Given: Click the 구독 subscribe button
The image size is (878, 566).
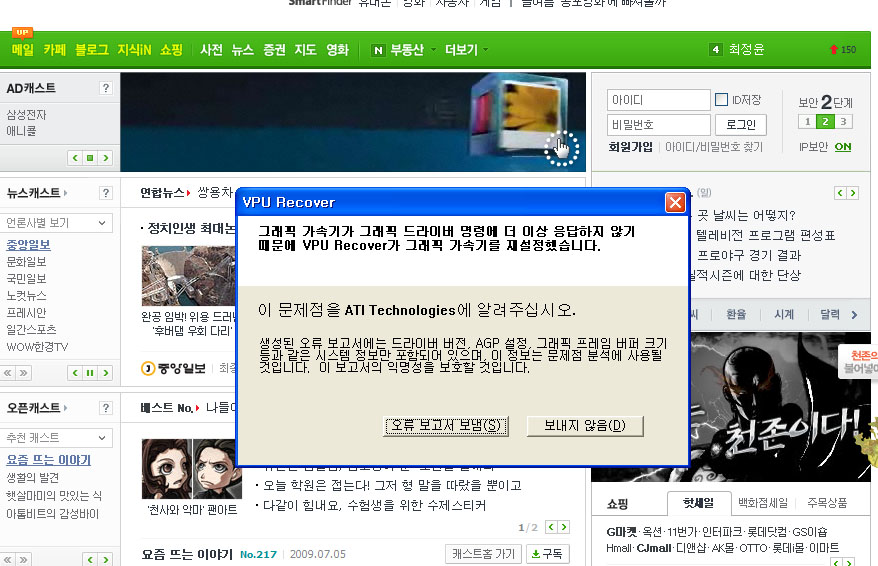Looking at the screenshot, I should coord(547,554).
